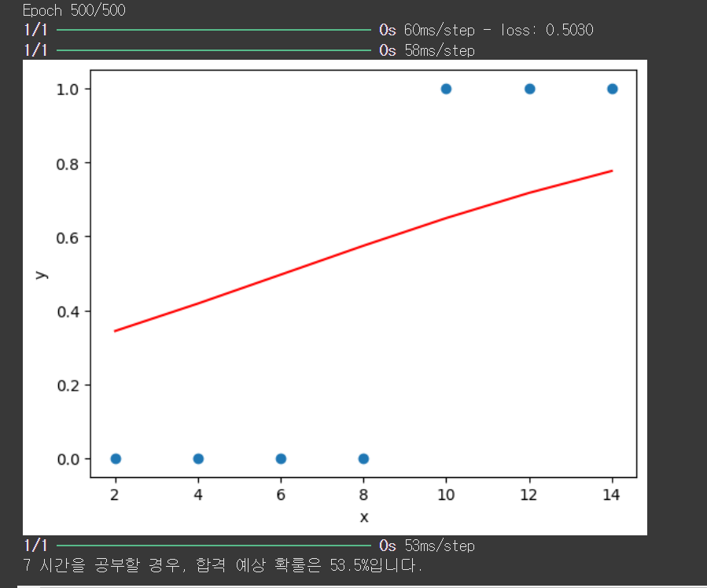This screenshot has width=707, height=588.
Task: Click the 'Epoch 500/500' output line
Action: (x=75, y=10)
